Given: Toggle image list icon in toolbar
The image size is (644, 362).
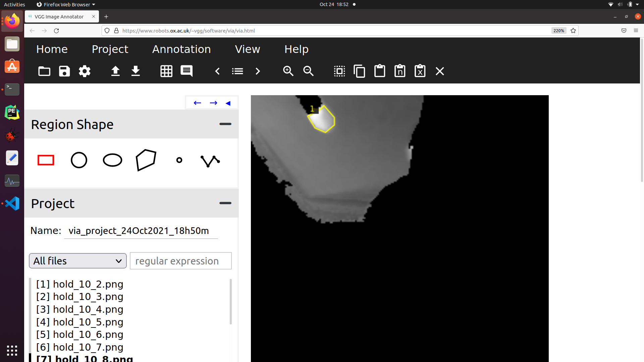Looking at the screenshot, I should tap(237, 71).
